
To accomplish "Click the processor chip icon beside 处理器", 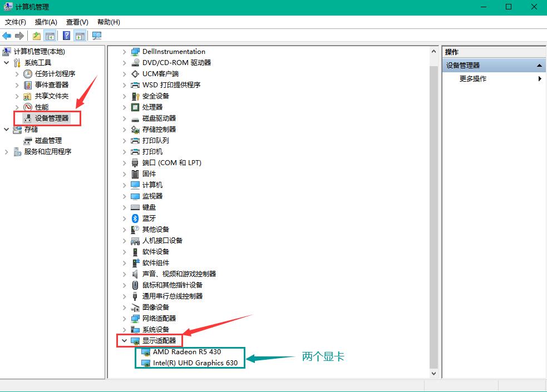I will (135, 107).
